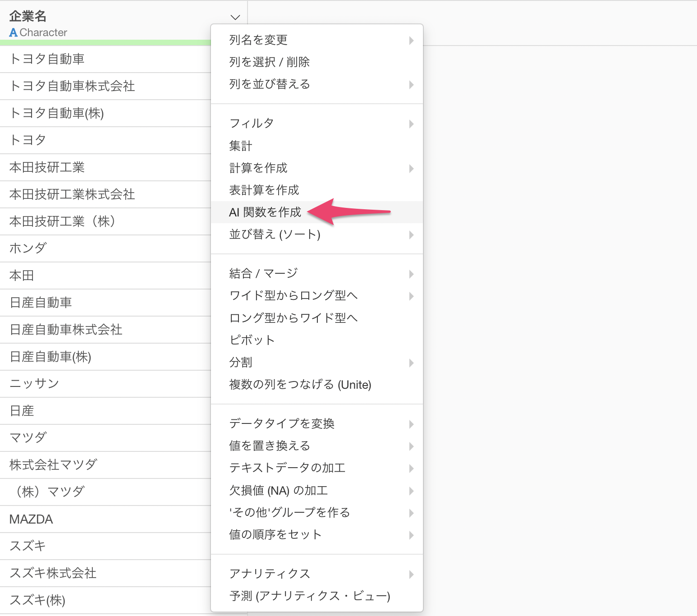Click the ピボット menu item
Viewport: 697px width, 616px height.
click(x=252, y=340)
